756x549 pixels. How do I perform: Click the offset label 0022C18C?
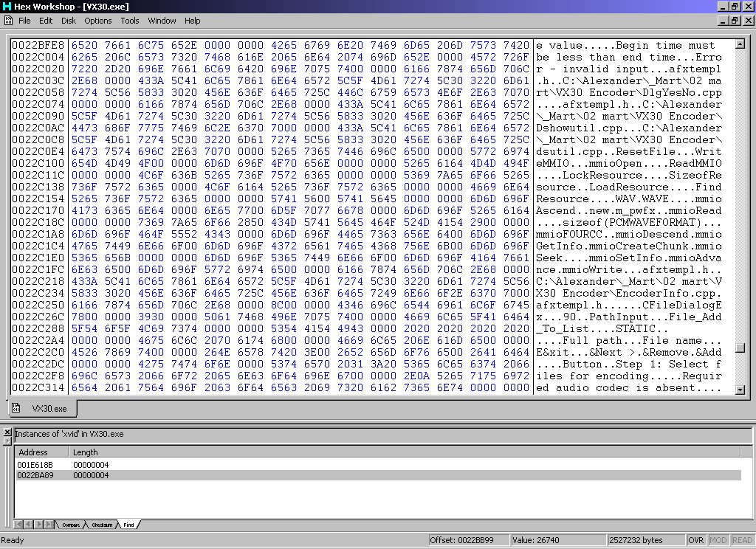[38, 222]
